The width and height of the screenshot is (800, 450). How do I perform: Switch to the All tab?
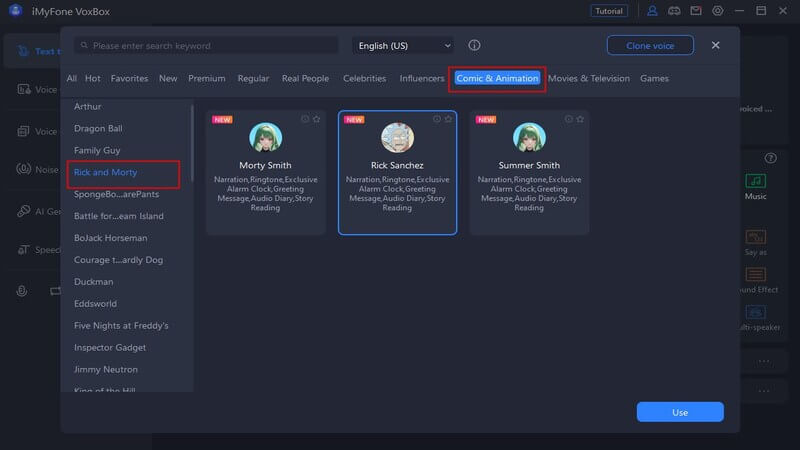click(x=71, y=78)
